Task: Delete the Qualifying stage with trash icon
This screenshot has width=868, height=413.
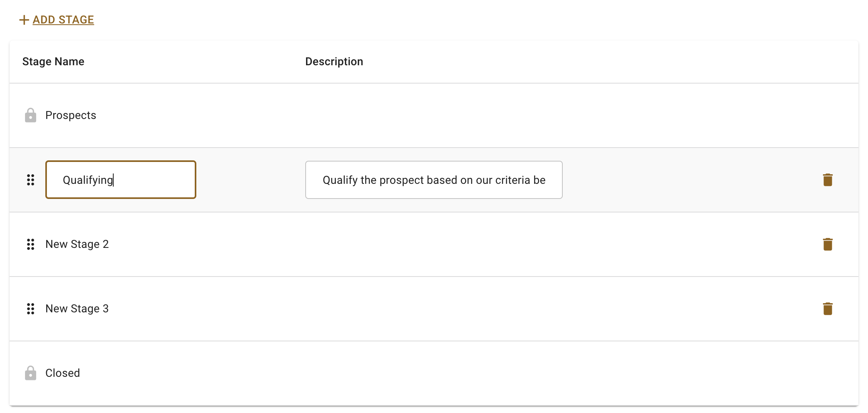Action: [x=828, y=180]
